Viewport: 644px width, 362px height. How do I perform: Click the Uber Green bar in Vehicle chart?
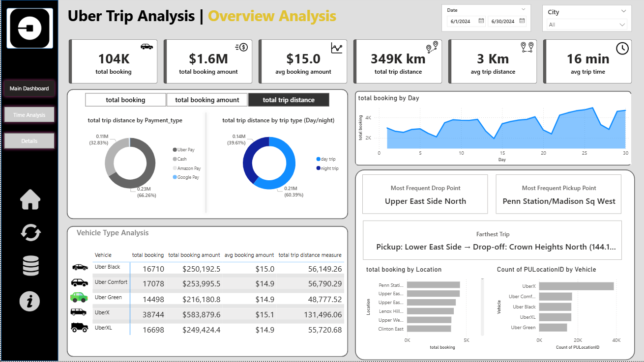click(553, 327)
